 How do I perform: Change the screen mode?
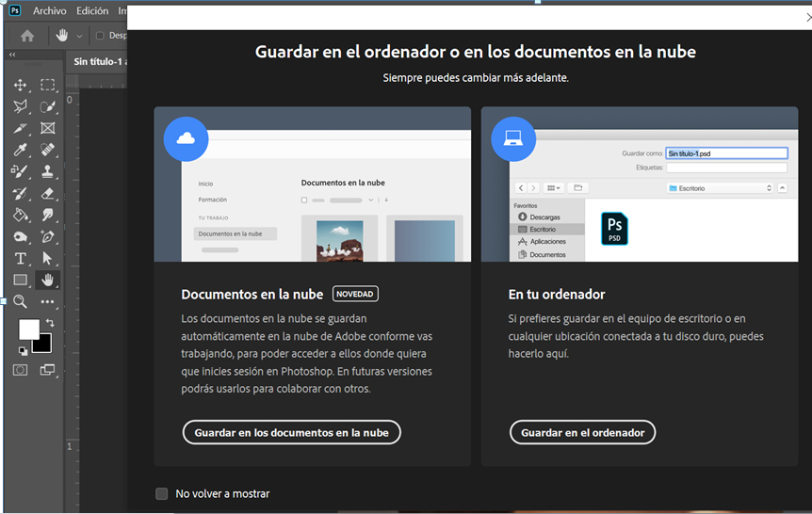click(48, 370)
